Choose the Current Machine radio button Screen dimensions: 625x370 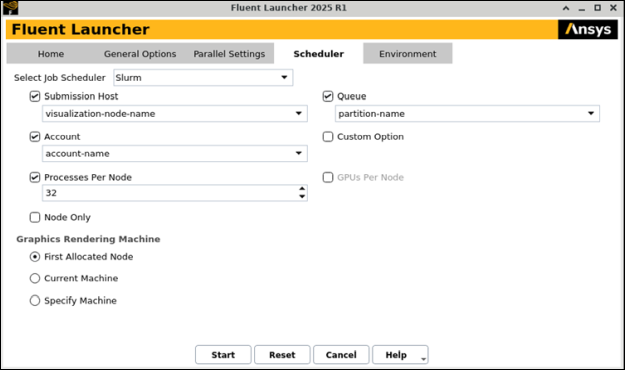35,278
